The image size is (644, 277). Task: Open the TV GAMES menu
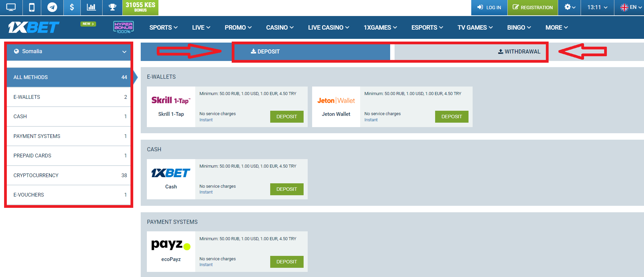[475, 28]
